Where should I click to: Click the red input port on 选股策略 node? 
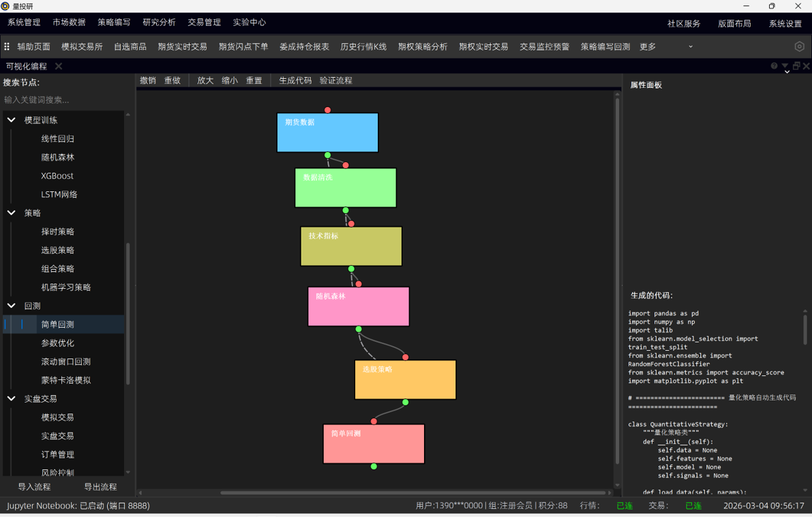(x=406, y=357)
